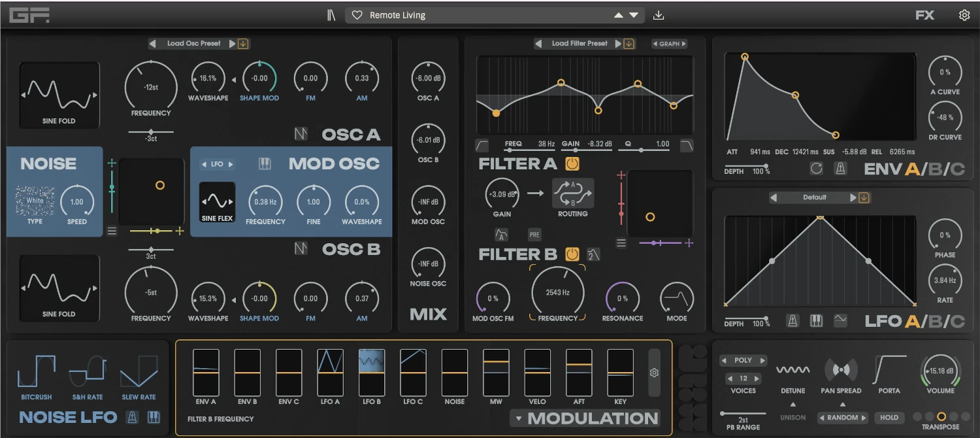The image size is (980, 438).
Task: Click the SLEW RATE icon in NOISE LFO
Action: click(139, 373)
